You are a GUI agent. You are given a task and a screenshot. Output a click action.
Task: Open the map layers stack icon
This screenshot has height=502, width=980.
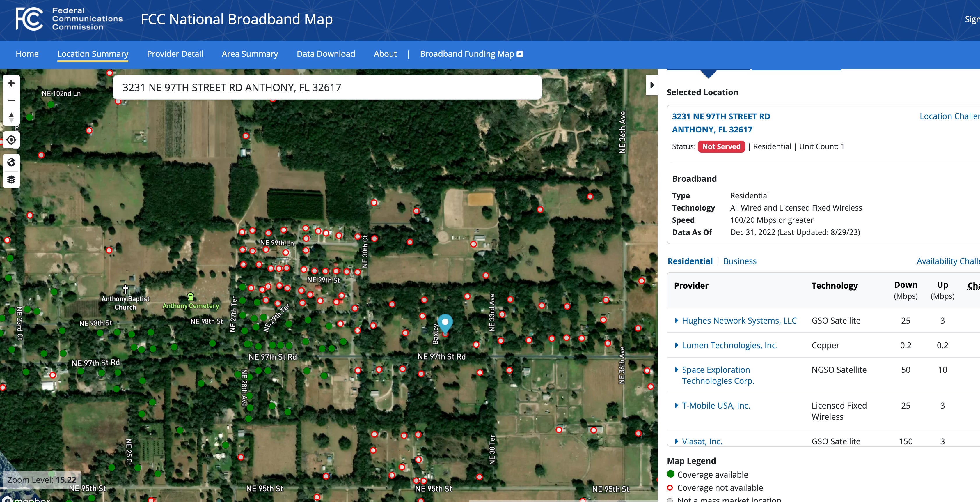(11, 180)
